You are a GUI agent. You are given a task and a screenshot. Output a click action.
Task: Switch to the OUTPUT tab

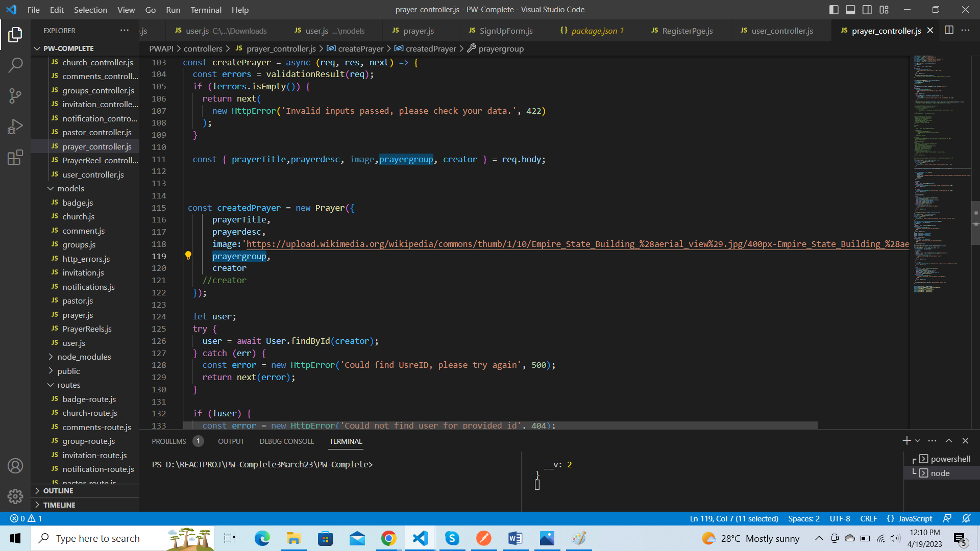pos(231,441)
